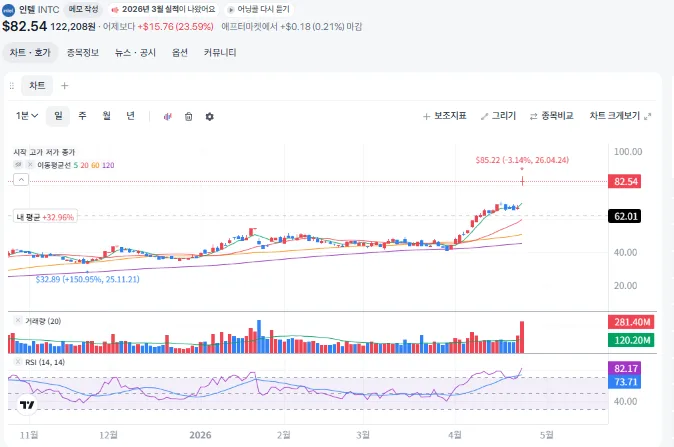Screen dimensions: 674x447
Task: Click the 내 평균 +32.96% label
Action: [45, 217]
